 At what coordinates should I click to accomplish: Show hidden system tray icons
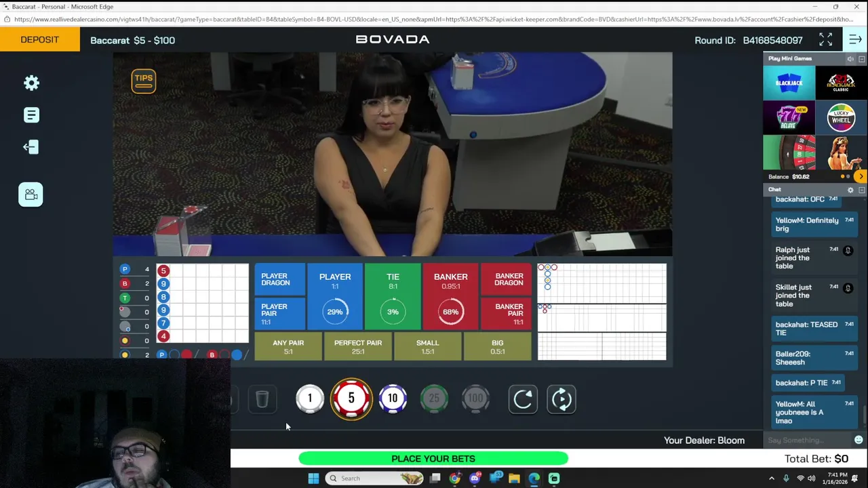coord(771,479)
